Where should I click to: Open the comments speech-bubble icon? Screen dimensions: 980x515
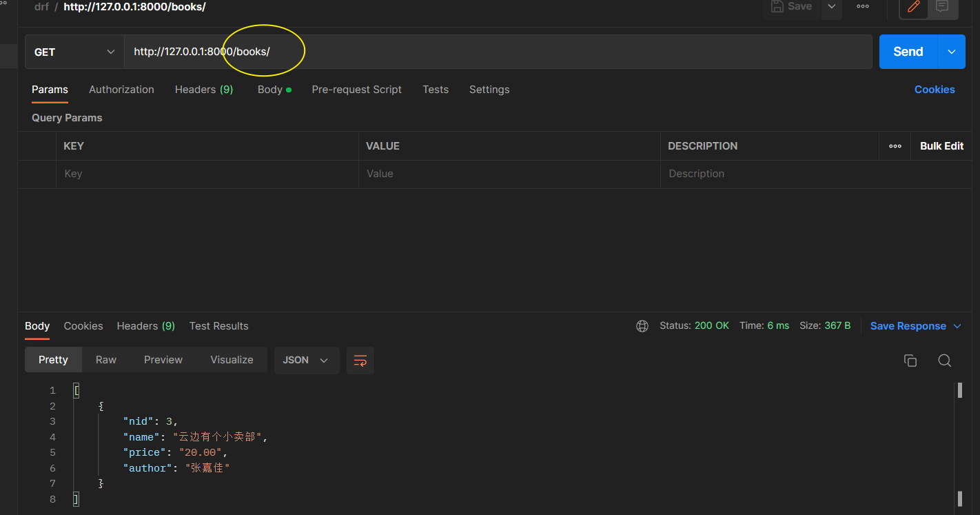942,7
